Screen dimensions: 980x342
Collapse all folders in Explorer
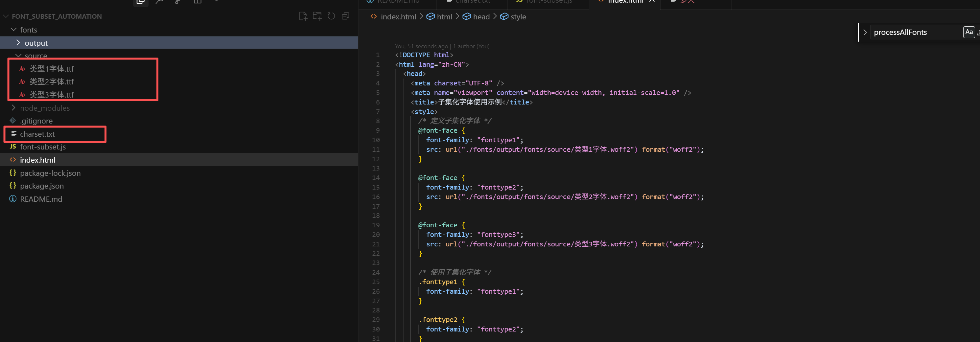[x=345, y=16]
